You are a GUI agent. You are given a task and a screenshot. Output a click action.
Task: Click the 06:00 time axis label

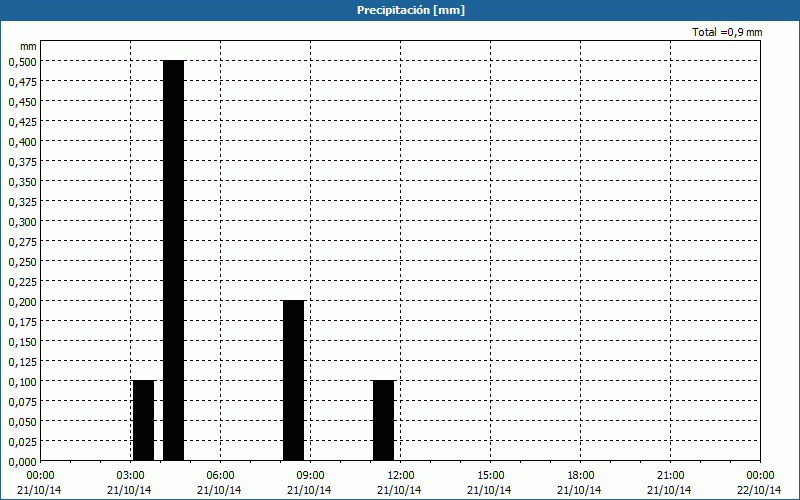[x=220, y=476]
